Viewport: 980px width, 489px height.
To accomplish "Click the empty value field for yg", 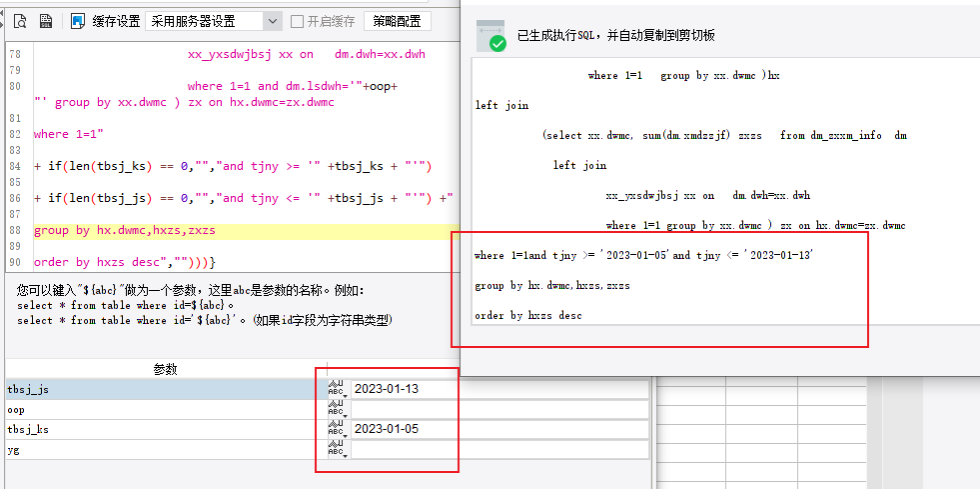I will click(x=499, y=450).
